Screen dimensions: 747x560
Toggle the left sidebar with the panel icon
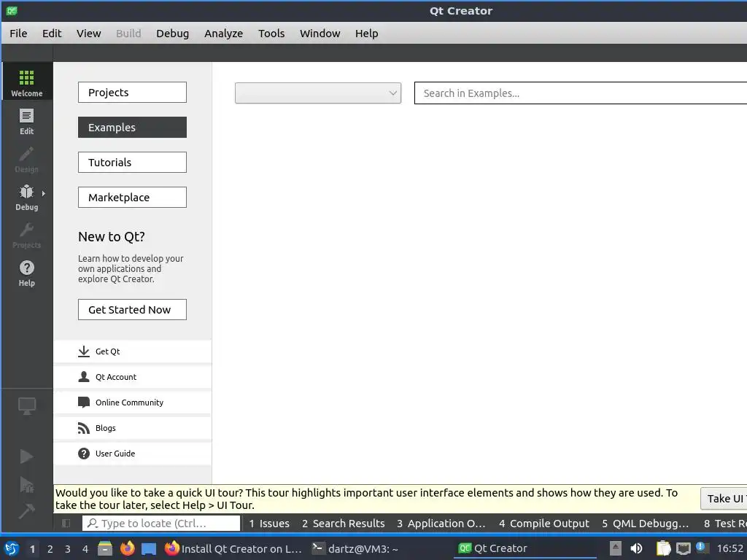tap(66, 524)
